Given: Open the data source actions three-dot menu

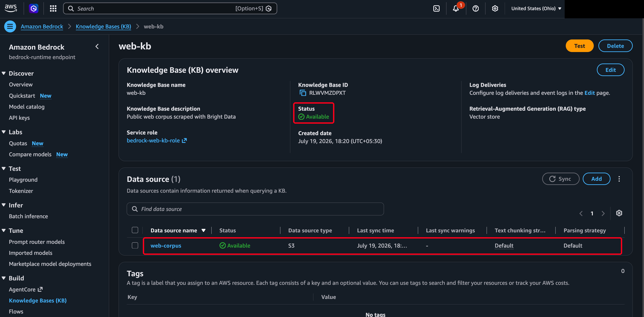Looking at the screenshot, I should coord(619,179).
